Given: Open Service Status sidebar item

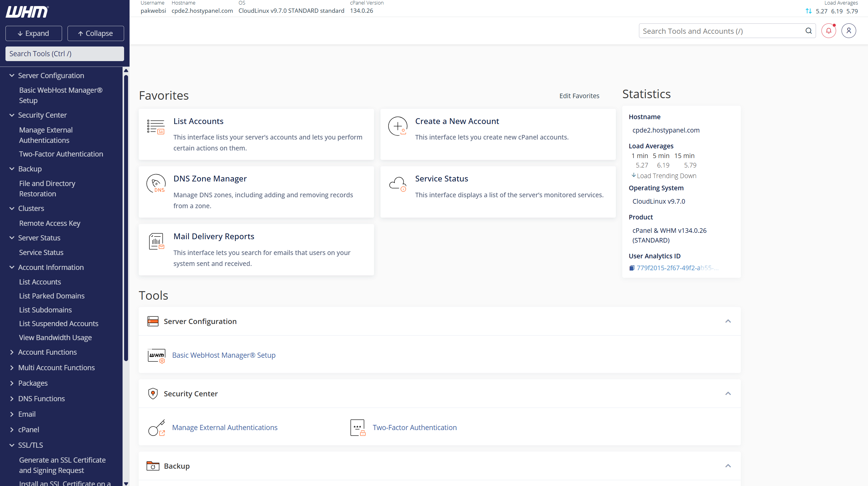Looking at the screenshot, I should tap(41, 252).
